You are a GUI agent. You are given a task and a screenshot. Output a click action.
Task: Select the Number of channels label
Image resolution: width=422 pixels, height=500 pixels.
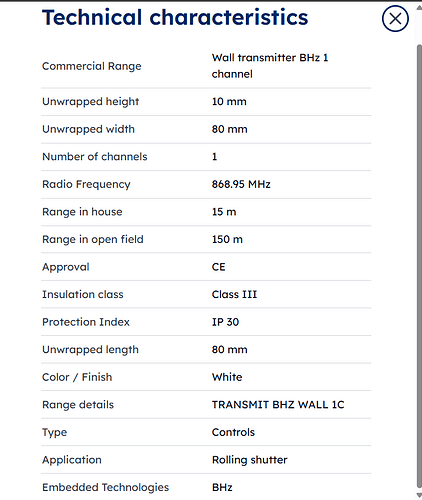pos(95,157)
